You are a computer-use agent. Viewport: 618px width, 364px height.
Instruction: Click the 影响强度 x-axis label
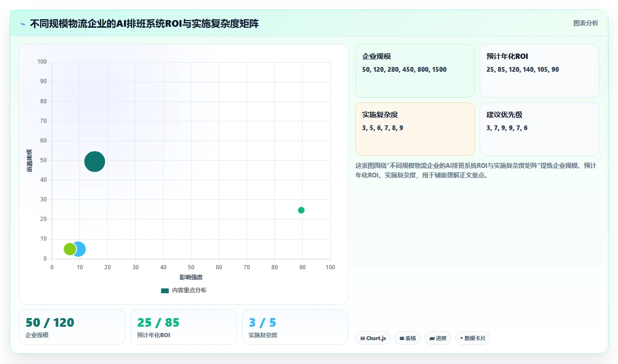tap(191, 277)
